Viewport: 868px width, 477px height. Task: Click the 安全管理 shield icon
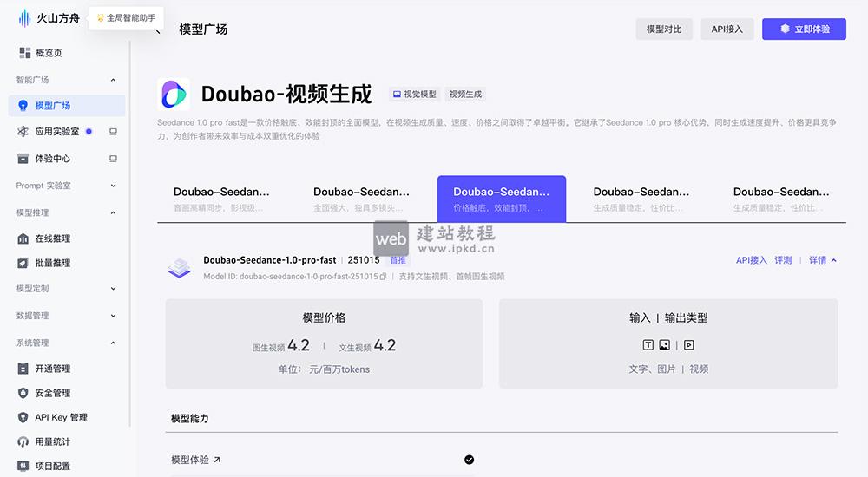click(x=23, y=393)
